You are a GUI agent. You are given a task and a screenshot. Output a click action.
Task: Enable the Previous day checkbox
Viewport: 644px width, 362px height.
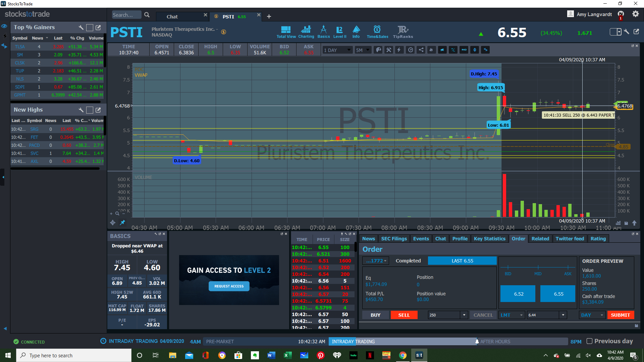[x=589, y=341]
